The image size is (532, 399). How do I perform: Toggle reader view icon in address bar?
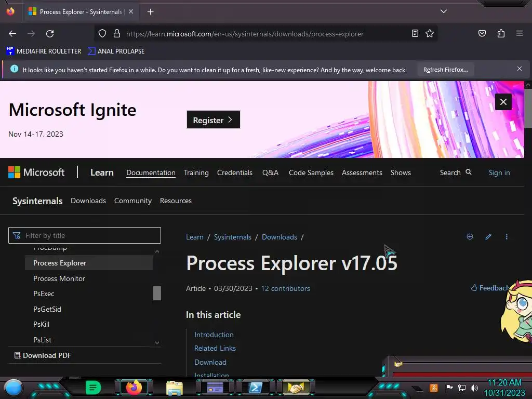point(415,33)
